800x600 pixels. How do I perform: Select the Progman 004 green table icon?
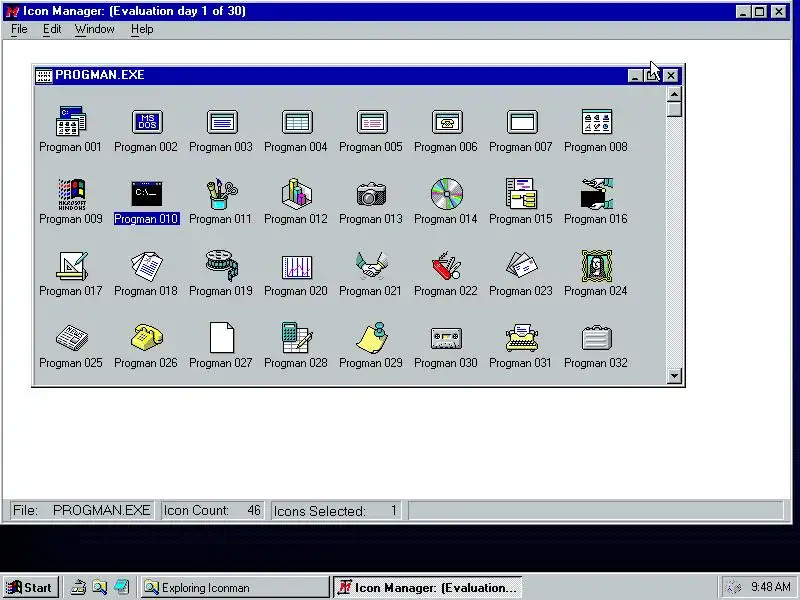pos(297,122)
